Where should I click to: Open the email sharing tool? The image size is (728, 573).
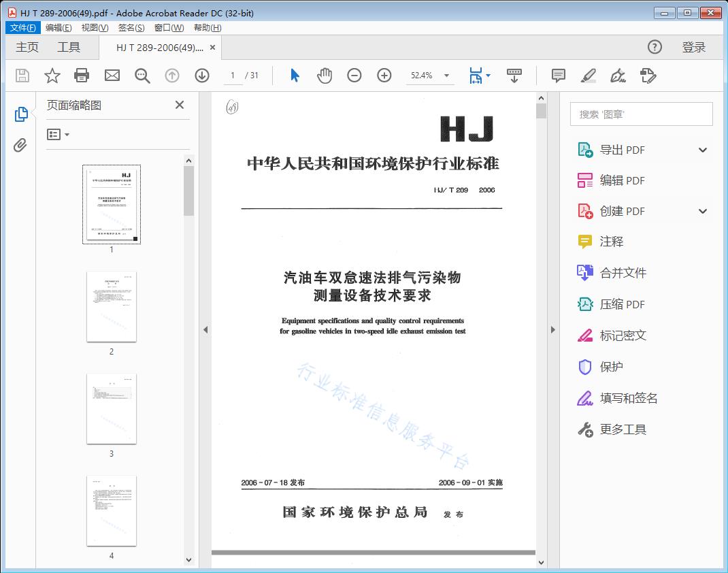tap(112, 76)
